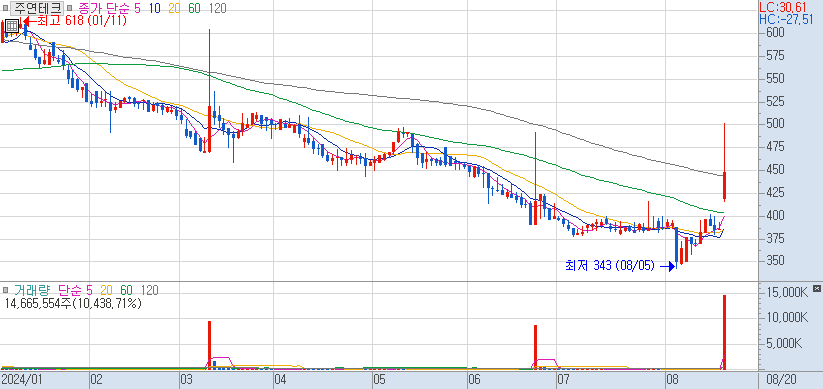The image size is (823, 389).
Task: Click the 400 price axis label
Action: coord(776,216)
